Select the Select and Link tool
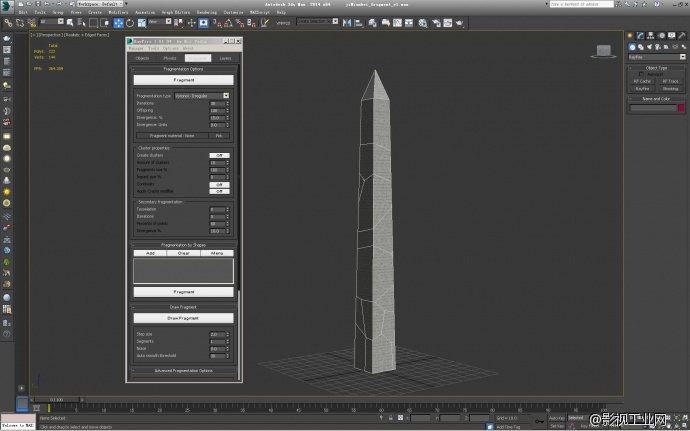The image size is (690, 431). tap(8, 23)
